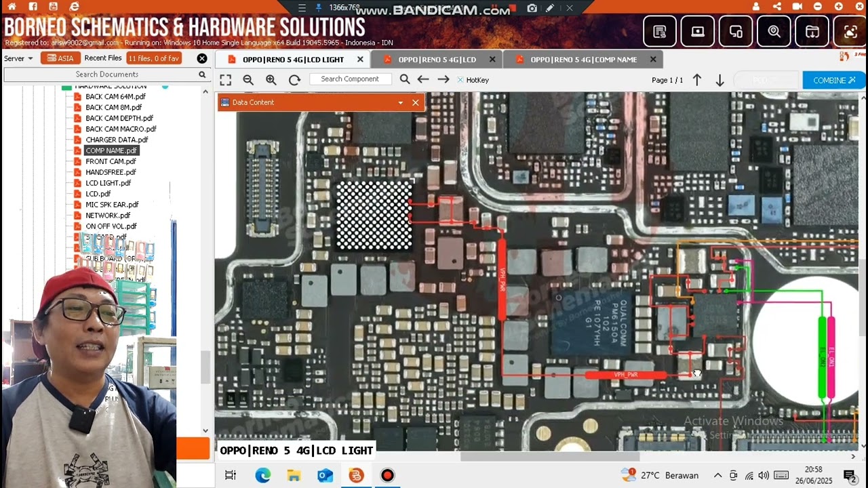Open the magnifier search header button
This screenshot has width=868, height=488.
point(774,31)
